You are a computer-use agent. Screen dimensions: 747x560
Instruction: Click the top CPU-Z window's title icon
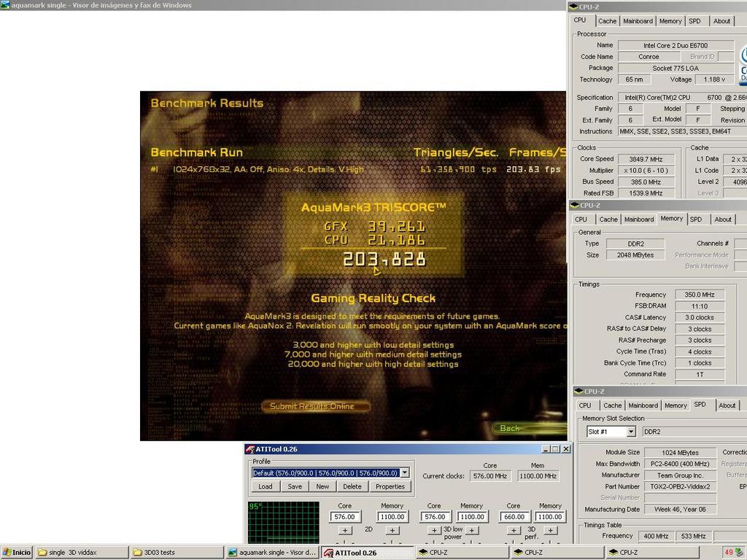click(573, 7)
